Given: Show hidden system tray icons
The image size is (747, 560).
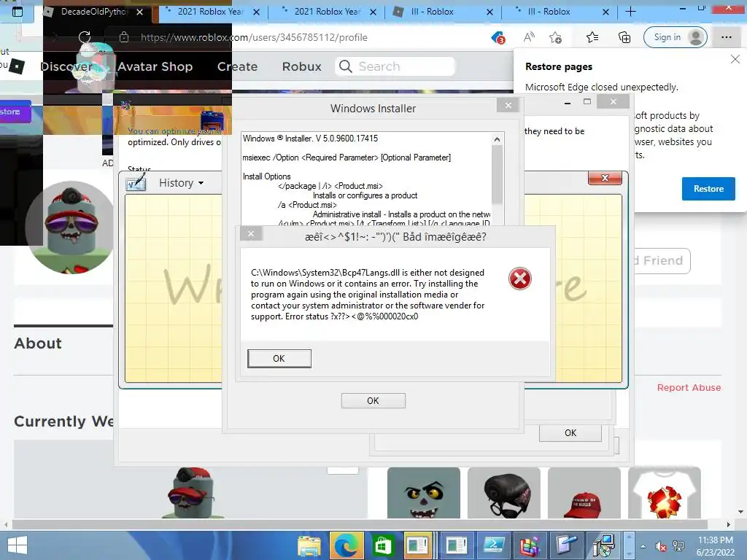Looking at the screenshot, I should click(x=643, y=546).
